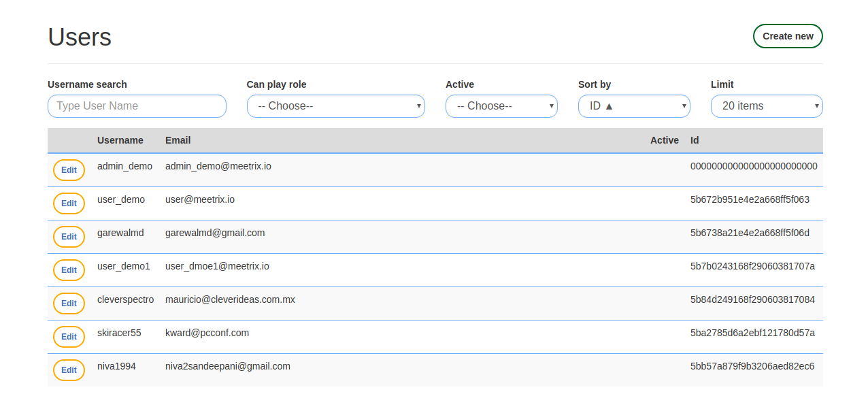Viewport: 868px width, 394px height.
Task: Change the Limit 20 items dropdown
Action: [766, 106]
